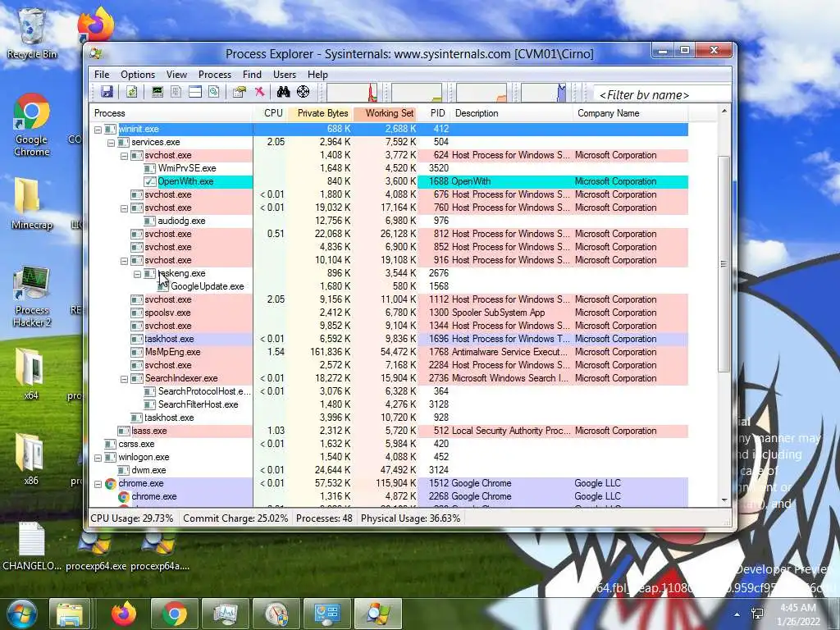Screen dimensions: 840x630
Task: Open the View menu
Action: pyautogui.click(x=177, y=75)
